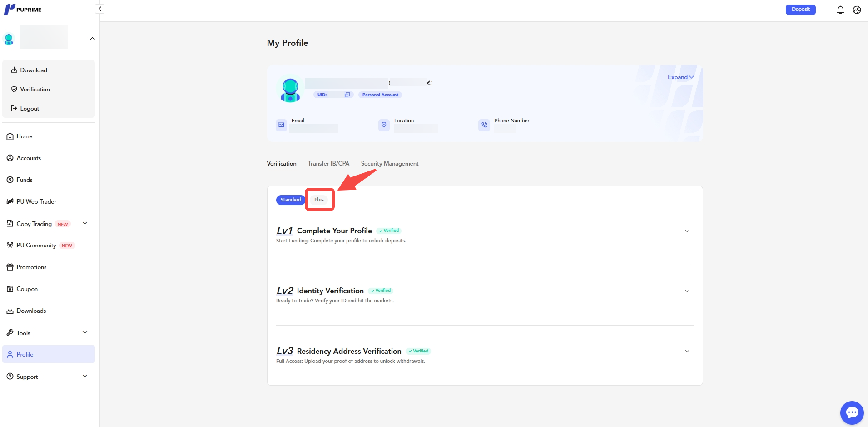Click the Profile person icon

click(10, 354)
